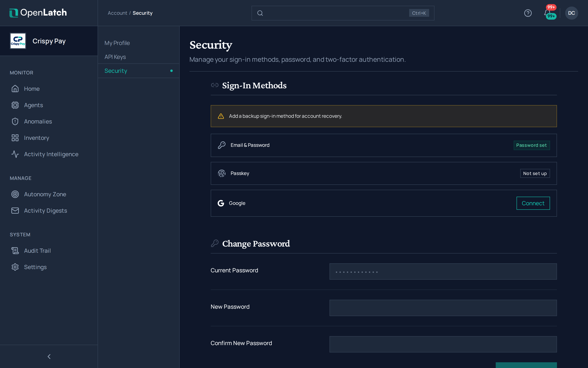The width and height of the screenshot is (588, 368).
Task: Select the Security tab
Action: pyautogui.click(x=138, y=71)
